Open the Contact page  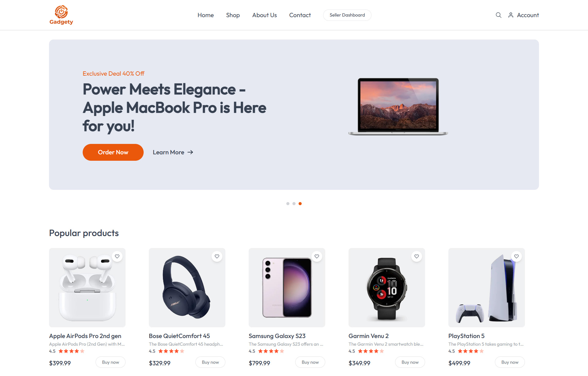point(300,15)
